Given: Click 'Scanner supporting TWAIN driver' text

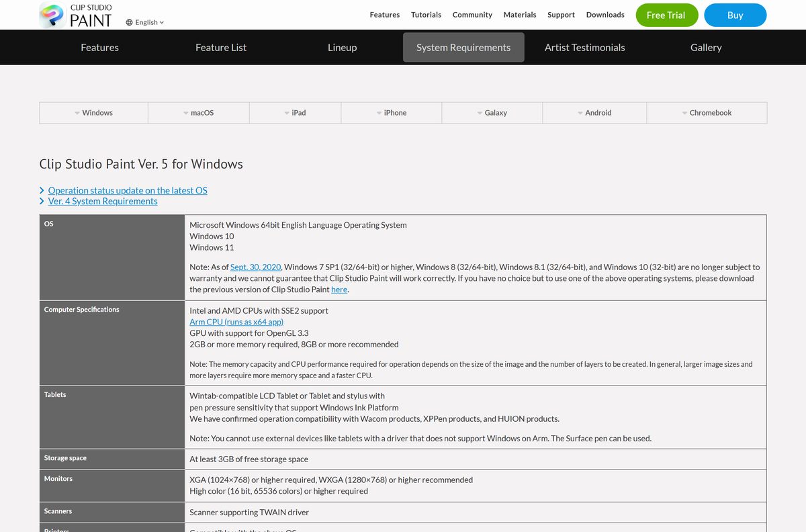Looking at the screenshot, I should [x=249, y=513].
